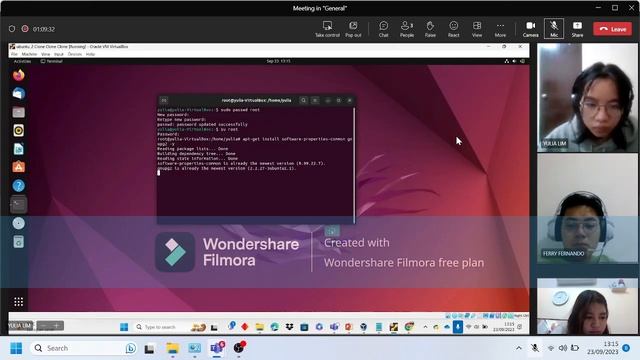The image size is (640, 360).
Task: Click the meeting timer 01:09:32
Action: coord(44,29)
